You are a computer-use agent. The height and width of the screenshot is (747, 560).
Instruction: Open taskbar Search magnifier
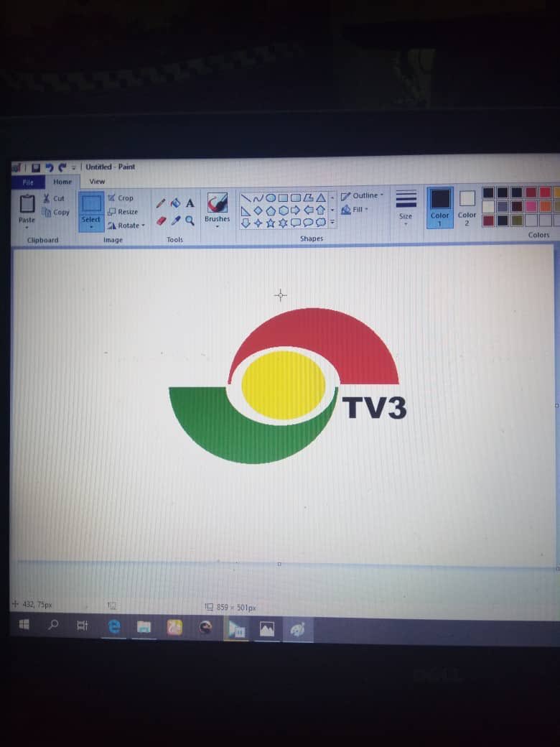(x=53, y=625)
